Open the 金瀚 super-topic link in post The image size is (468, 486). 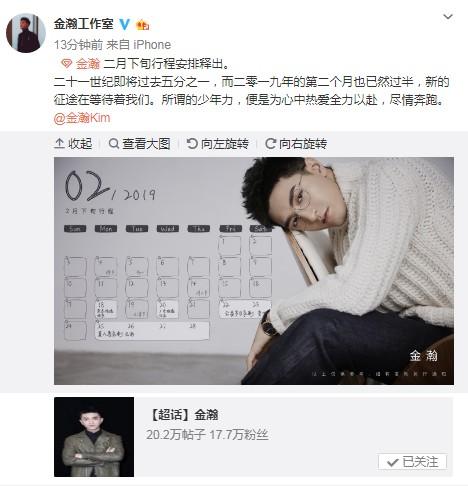88,63
